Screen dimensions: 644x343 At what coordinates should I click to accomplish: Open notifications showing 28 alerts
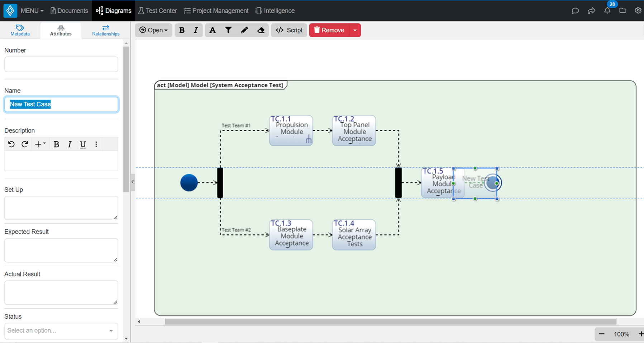[x=607, y=11]
